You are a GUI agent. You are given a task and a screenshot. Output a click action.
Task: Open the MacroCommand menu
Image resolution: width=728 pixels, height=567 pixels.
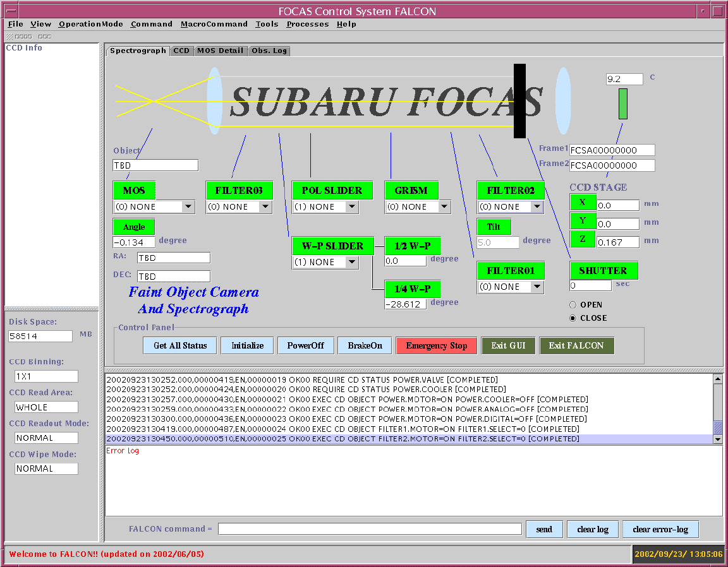click(214, 24)
